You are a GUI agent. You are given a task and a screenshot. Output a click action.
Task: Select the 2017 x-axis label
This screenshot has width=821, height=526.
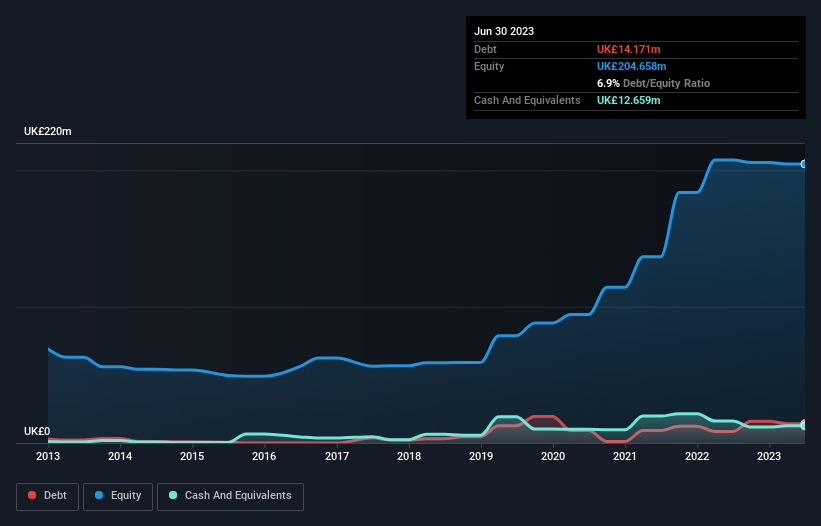337,456
